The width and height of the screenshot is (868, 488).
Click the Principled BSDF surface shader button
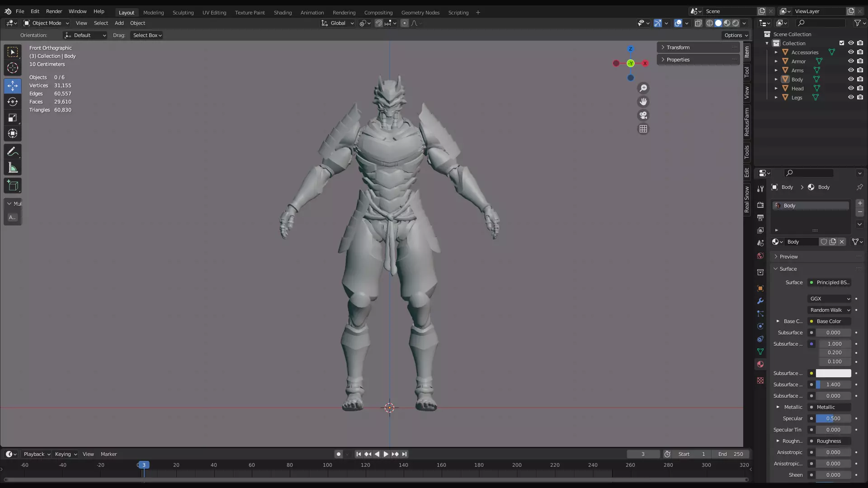click(x=830, y=282)
